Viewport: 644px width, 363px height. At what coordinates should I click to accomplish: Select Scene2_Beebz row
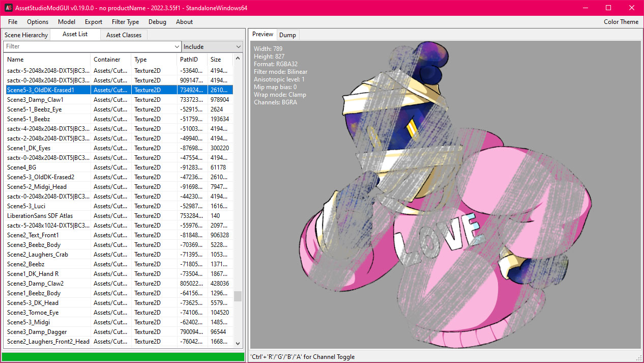click(119, 264)
